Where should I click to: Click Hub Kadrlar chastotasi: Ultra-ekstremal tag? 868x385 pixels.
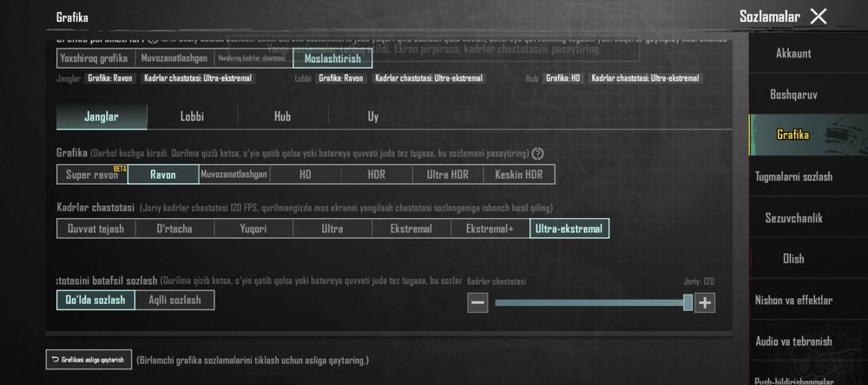click(646, 78)
